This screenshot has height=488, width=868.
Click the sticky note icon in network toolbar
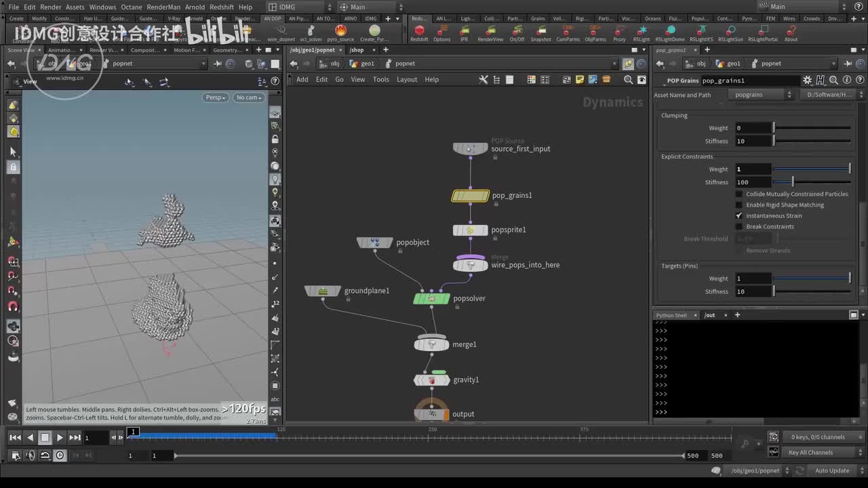pos(580,80)
